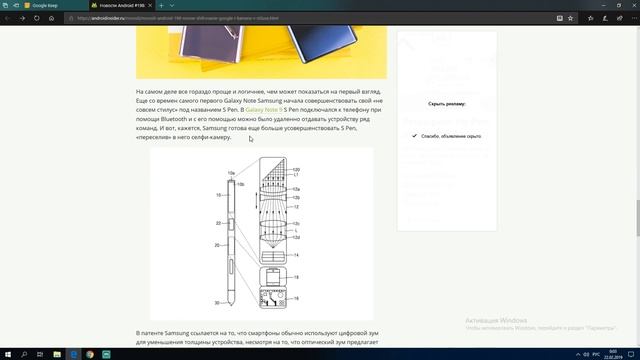
Task: Open File Explorer from taskbar
Action: point(57,354)
